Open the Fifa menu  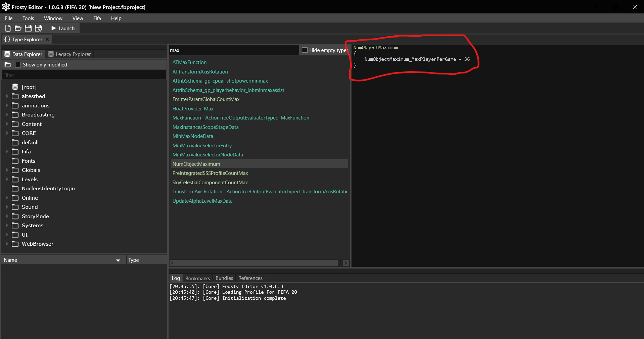click(x=97, y=18)
